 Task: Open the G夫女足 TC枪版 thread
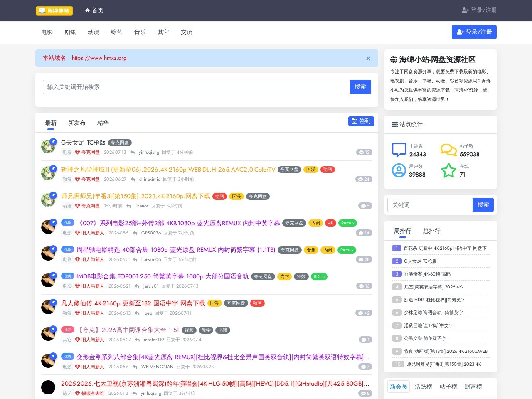[84, 143]
